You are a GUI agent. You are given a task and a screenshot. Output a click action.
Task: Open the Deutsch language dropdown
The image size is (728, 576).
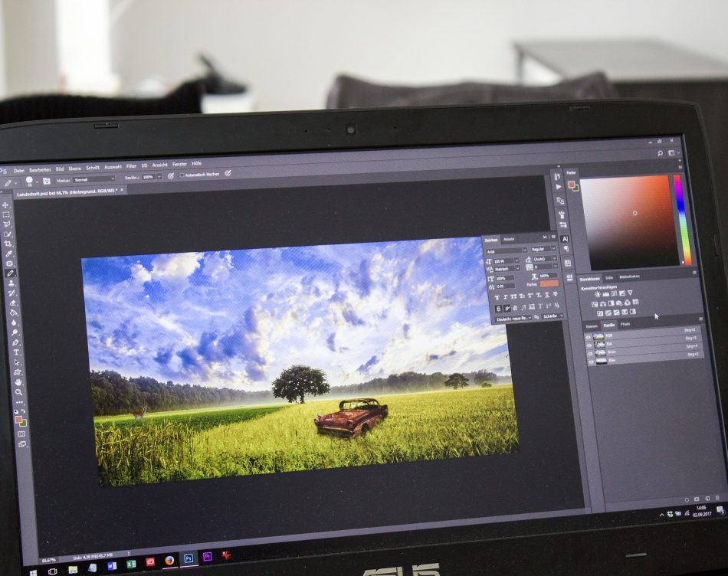513,319
